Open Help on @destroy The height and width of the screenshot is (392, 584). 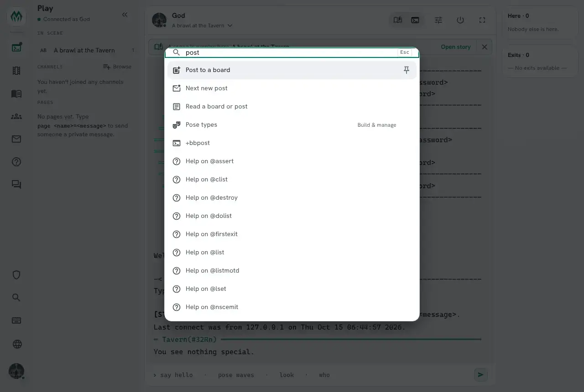(292, 198)
